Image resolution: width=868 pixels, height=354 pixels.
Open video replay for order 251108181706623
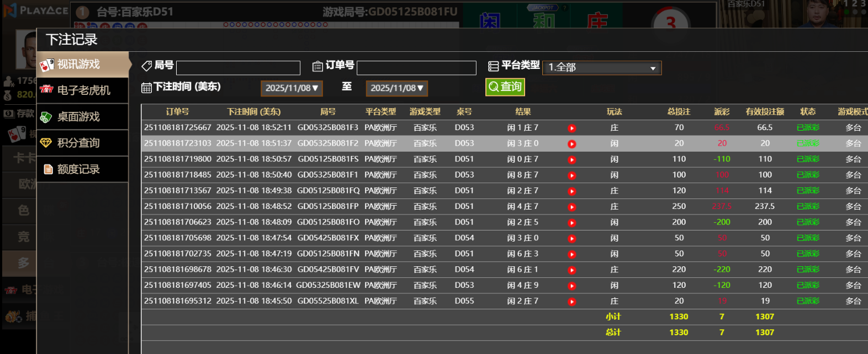point(571,223)
